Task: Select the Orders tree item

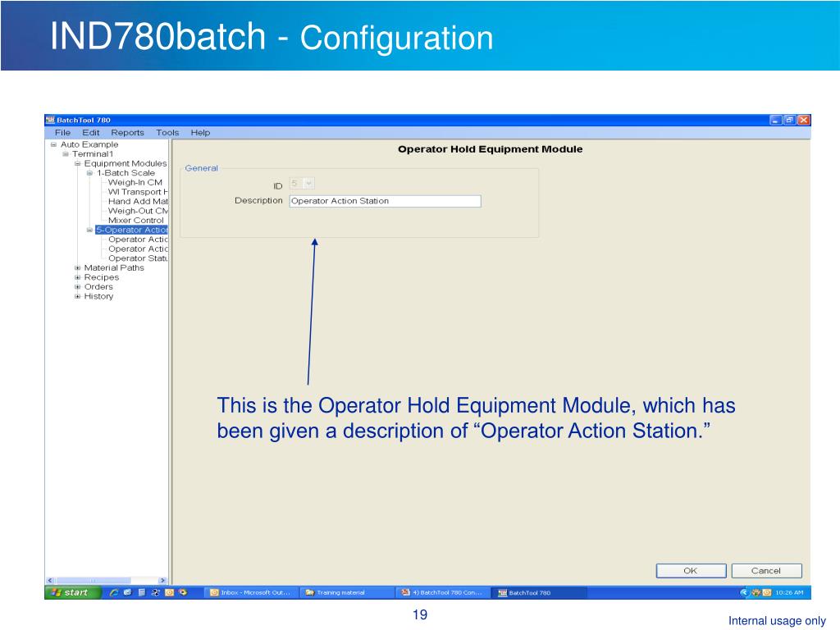Action: 98,286
